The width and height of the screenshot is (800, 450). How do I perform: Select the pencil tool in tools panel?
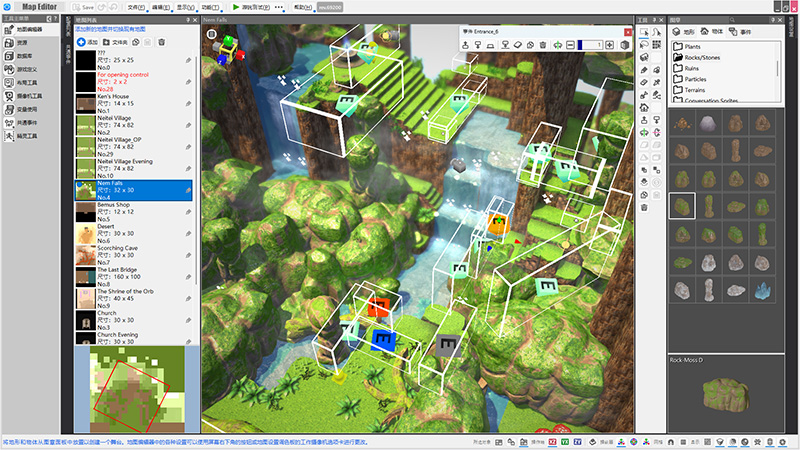[x=645, y=70]
